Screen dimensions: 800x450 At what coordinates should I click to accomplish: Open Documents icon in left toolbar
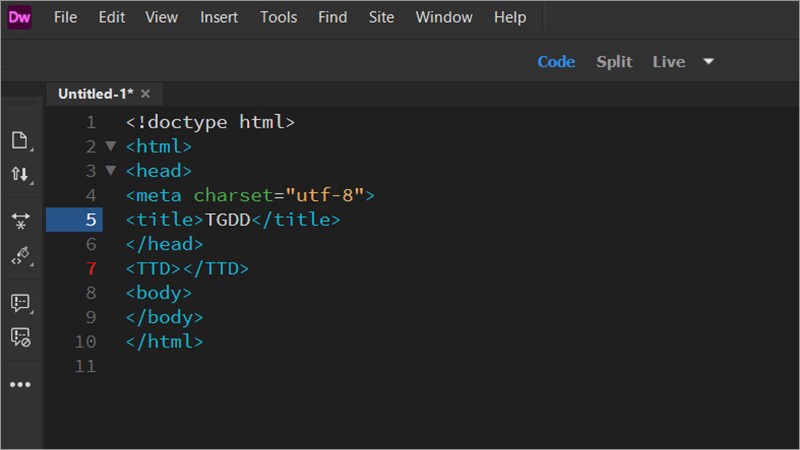click(x=20, y=140)
